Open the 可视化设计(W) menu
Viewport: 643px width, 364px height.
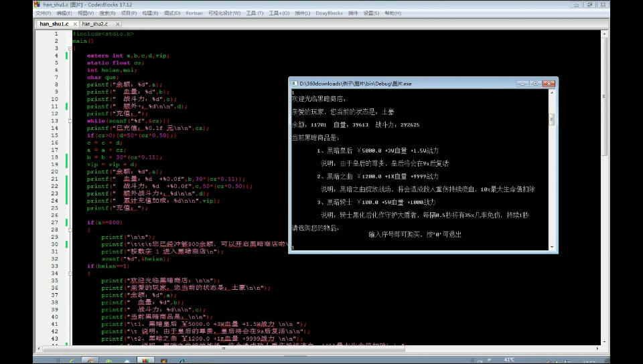tap(224, 13)
